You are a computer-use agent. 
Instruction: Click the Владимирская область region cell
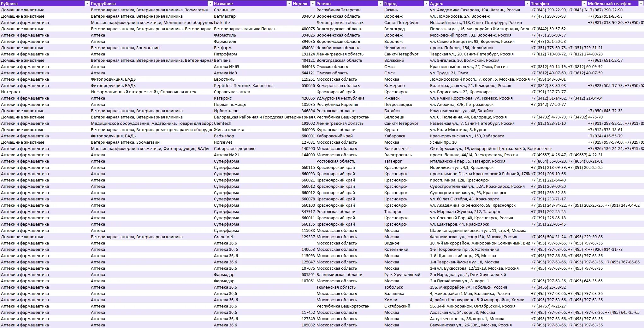[349, 274]
